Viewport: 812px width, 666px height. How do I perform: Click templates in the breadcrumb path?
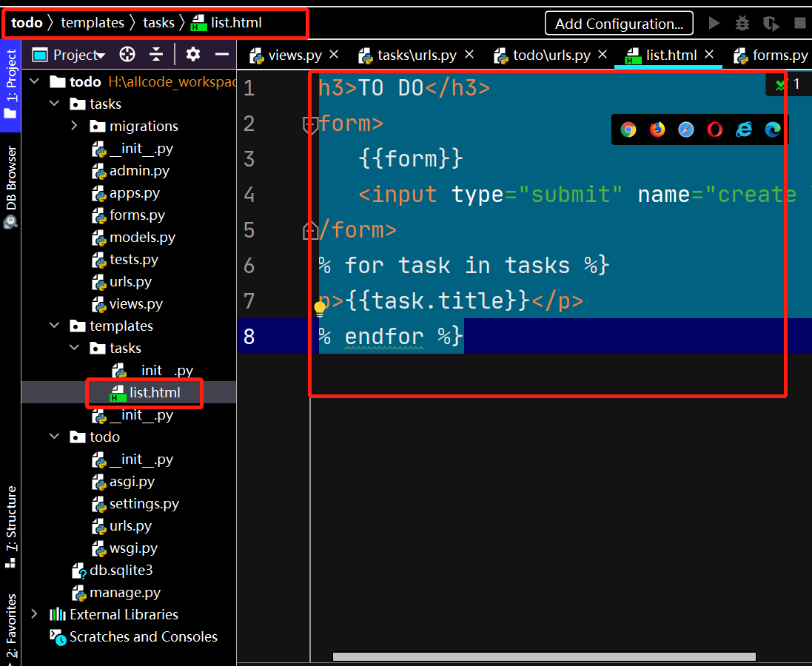(x=93, y=23)
